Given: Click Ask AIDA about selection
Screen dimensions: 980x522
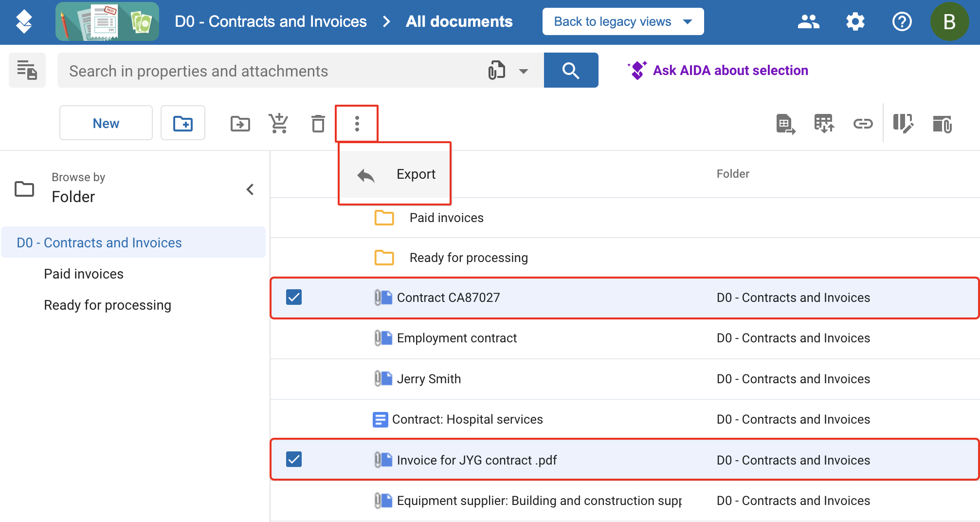Looking at the screenshot, I should pos(718,70).
